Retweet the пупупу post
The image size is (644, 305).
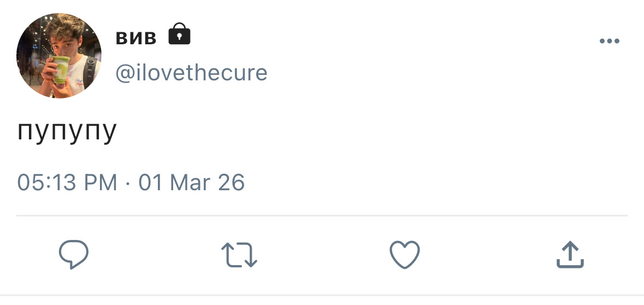point(239,255)
